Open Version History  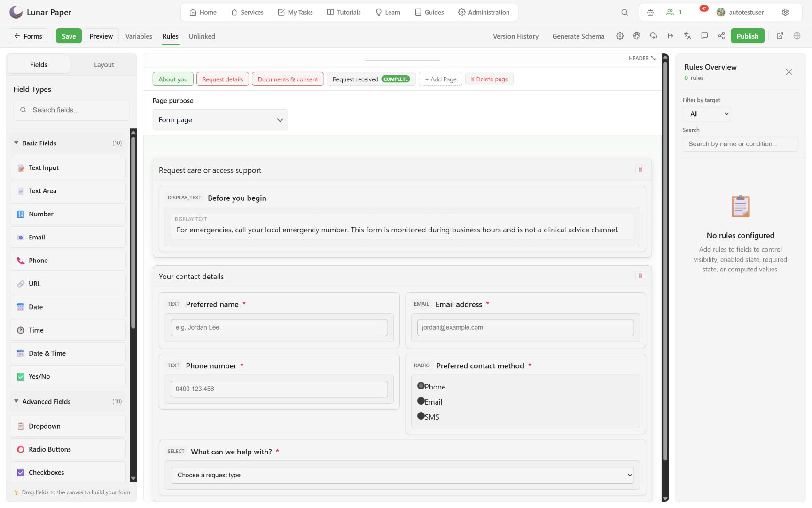pyautogui.click(x=515, y=36)
